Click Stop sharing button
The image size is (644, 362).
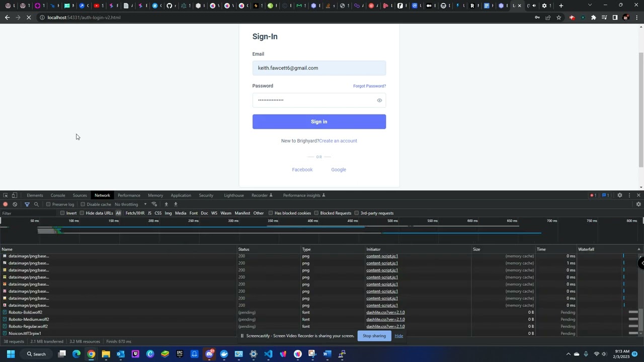374,336
